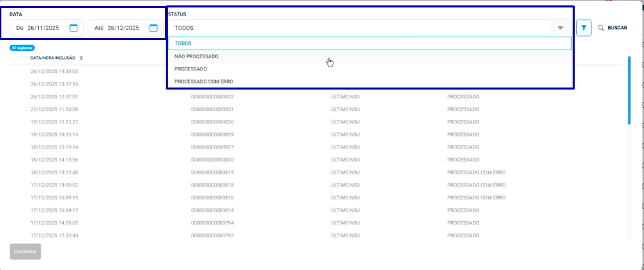644x270 pixels.
Task: Choose the TODOS option in the status list
Action: (370, 43)
